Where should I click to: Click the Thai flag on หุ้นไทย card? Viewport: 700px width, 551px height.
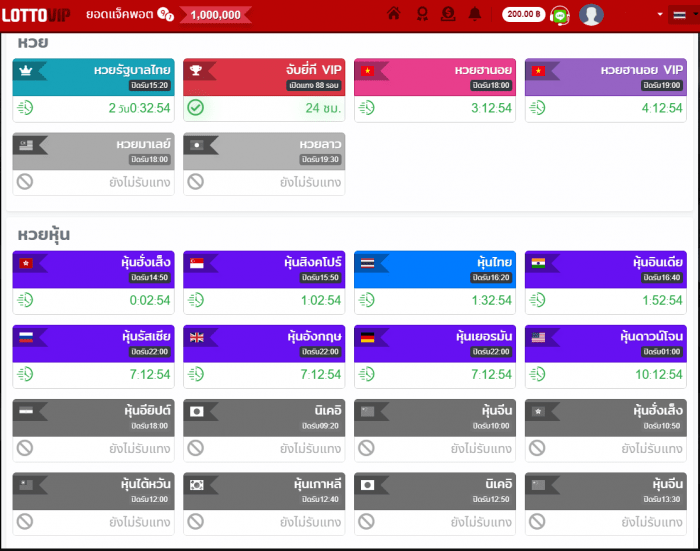[367, 263]
